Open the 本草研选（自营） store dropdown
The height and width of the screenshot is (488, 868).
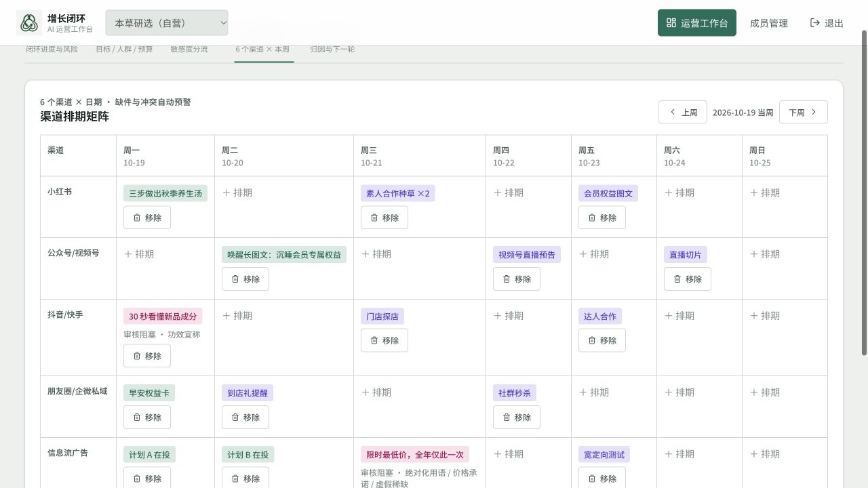[x=167, y=23]
